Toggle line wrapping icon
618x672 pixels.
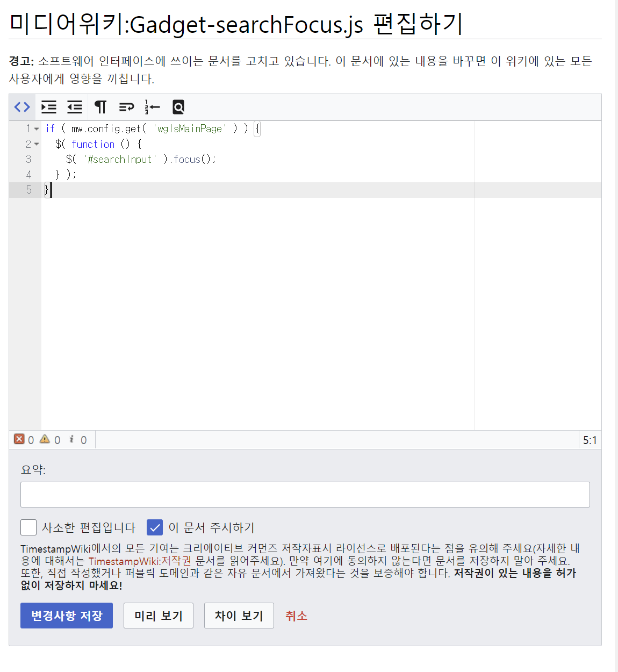(x=127, y=107)
